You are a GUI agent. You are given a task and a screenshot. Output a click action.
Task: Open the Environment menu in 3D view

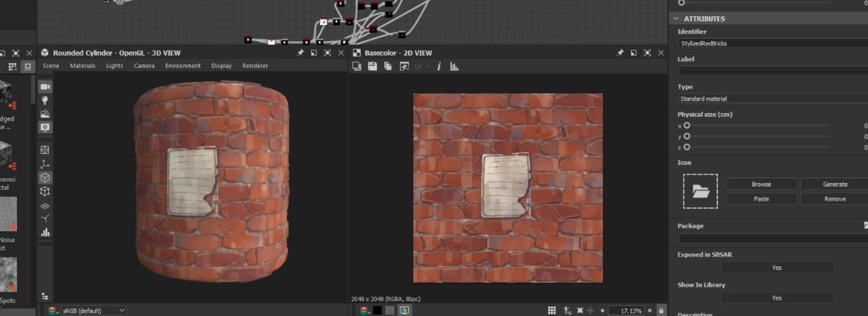[183, 66]
